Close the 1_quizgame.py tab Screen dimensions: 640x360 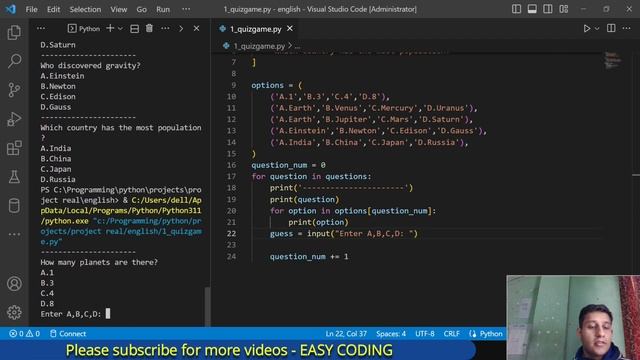tap(290, 29)
